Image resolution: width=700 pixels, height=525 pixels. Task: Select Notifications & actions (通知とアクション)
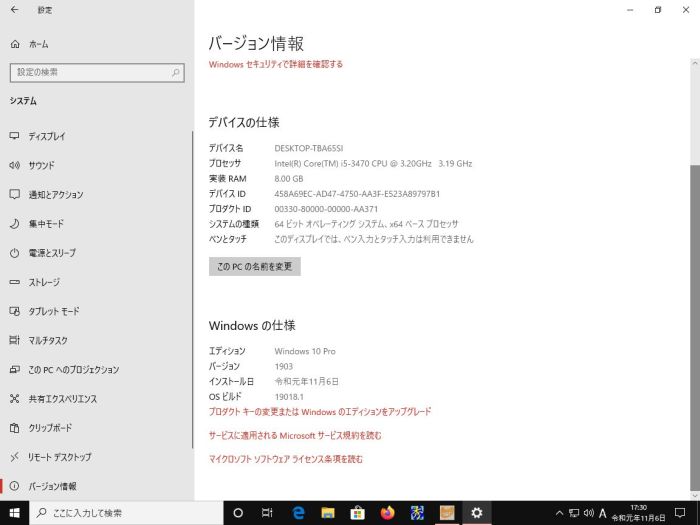56,195
